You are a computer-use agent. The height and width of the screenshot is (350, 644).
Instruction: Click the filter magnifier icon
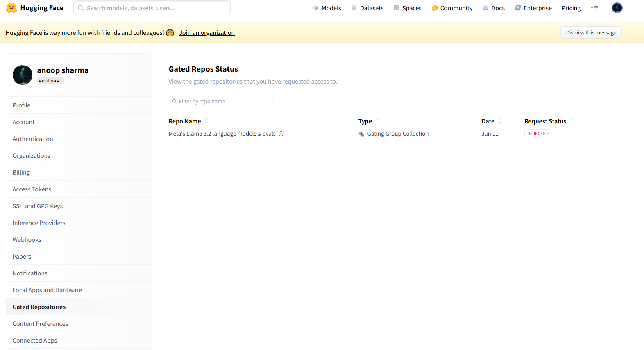175,101
